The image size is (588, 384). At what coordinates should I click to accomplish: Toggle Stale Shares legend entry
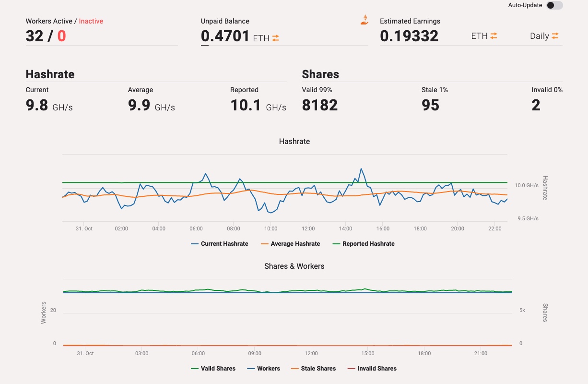(313, 369)
